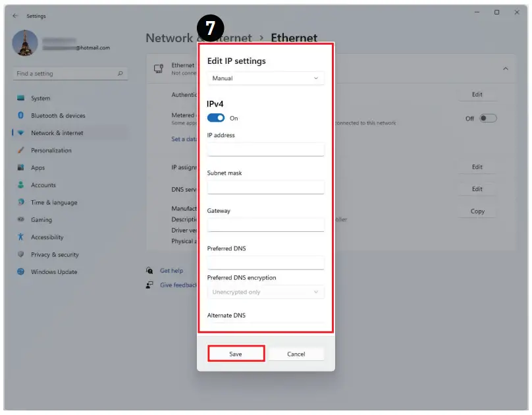Cancel the Edit IP settings dialog
Image resolution: width=532 pixels, height=415 pixels.
click(296, 354)
